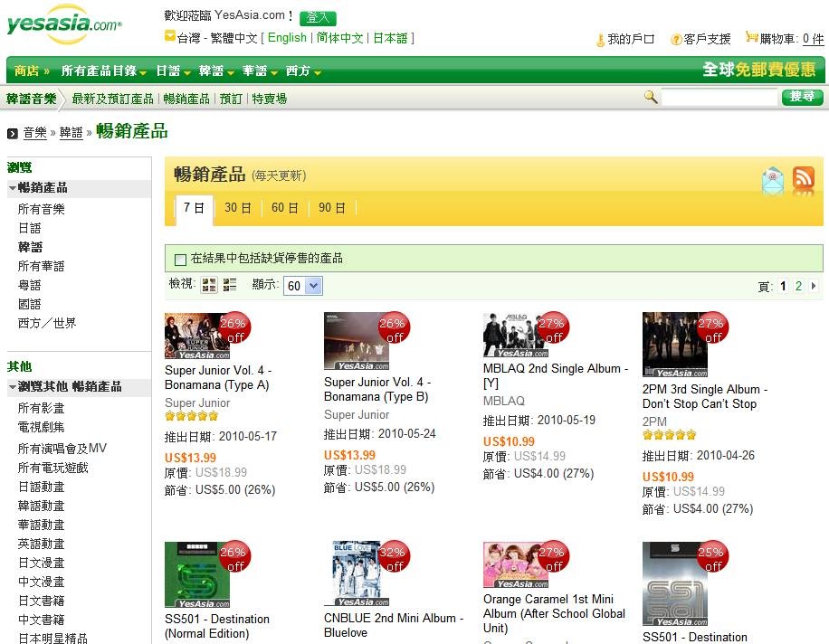The height and width of the screenshot is (644, 829).
Task: Open 特賣場 submenu item
Action: coord(270,99)
